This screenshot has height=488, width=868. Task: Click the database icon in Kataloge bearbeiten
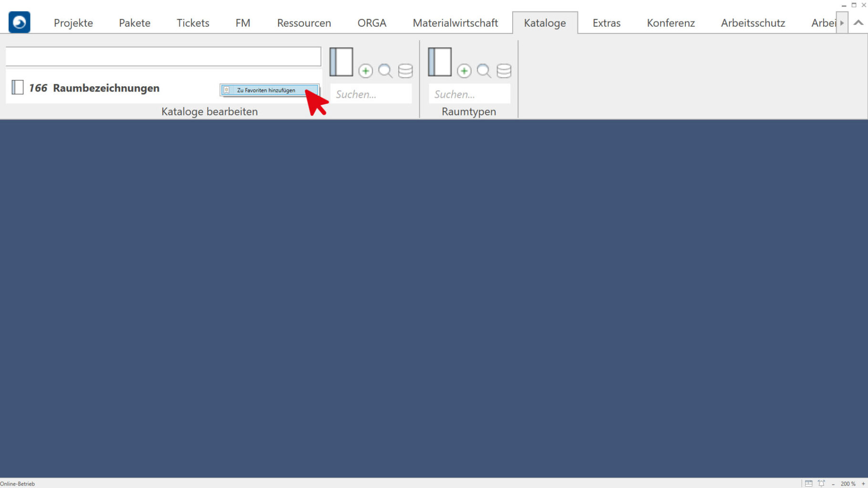[405, 71]
